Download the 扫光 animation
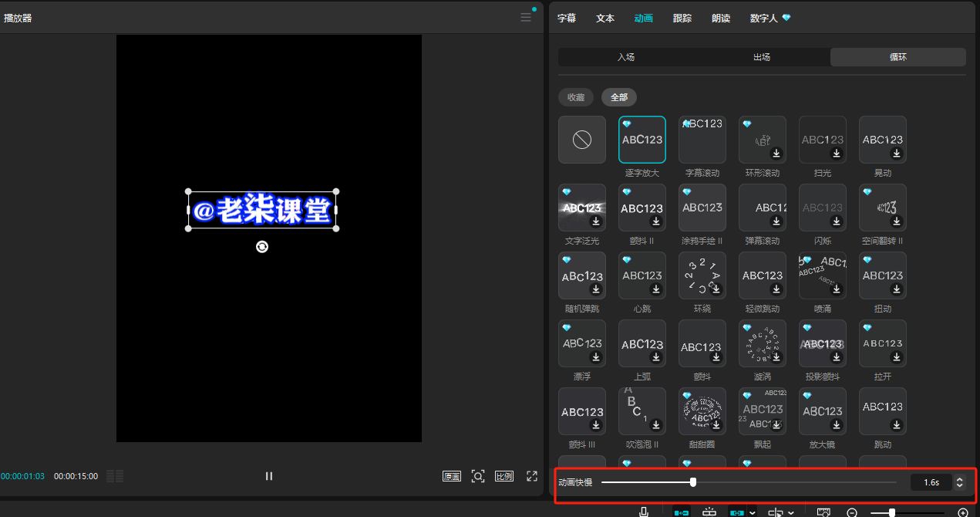 [837, 154]
